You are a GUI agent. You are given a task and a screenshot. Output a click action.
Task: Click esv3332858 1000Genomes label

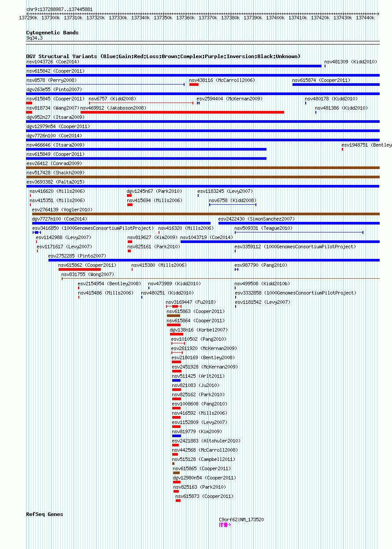pos(296,293)
